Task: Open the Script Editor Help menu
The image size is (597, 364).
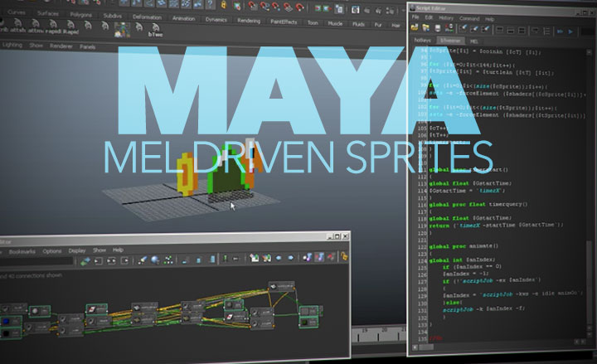Action: point(490,19)
